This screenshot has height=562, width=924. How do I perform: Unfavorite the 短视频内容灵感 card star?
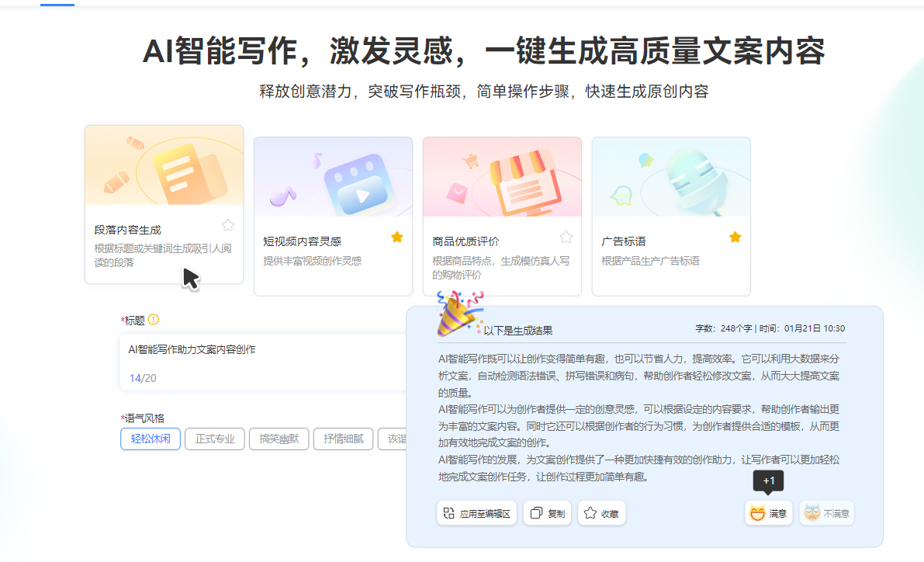[397, 237]
